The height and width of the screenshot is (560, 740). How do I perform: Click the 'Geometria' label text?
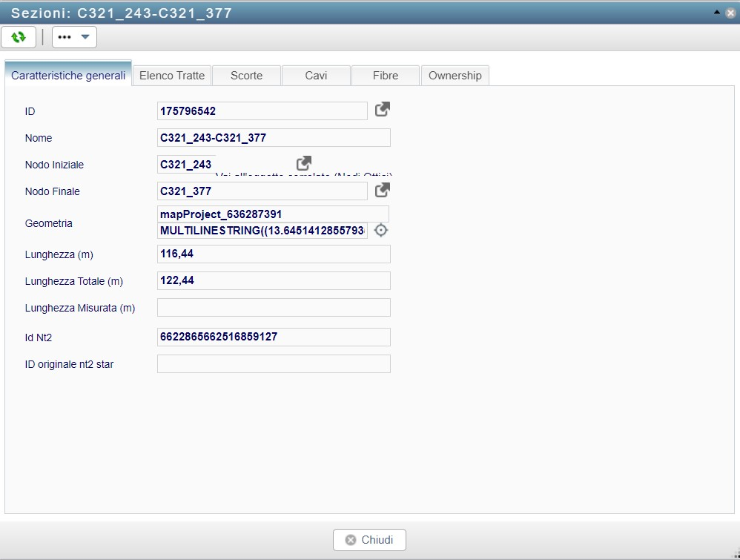pos(49,223)
